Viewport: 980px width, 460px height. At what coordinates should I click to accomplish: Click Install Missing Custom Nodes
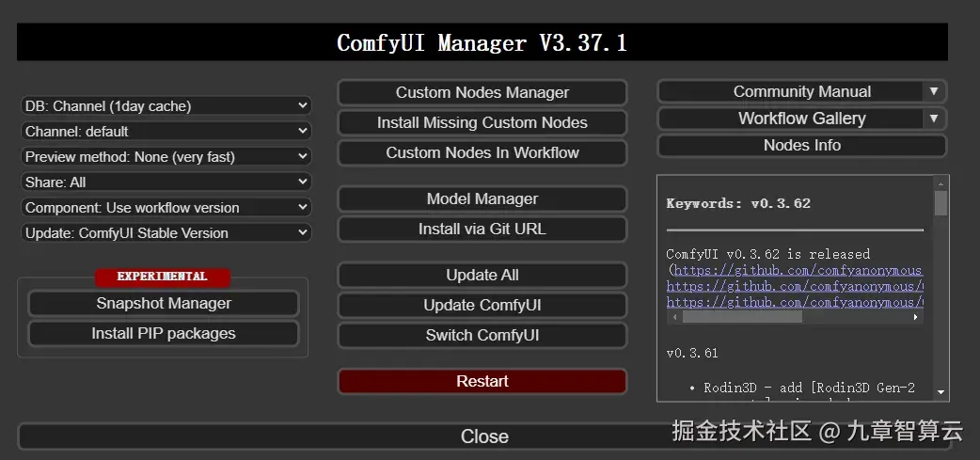tap(482, 122)
